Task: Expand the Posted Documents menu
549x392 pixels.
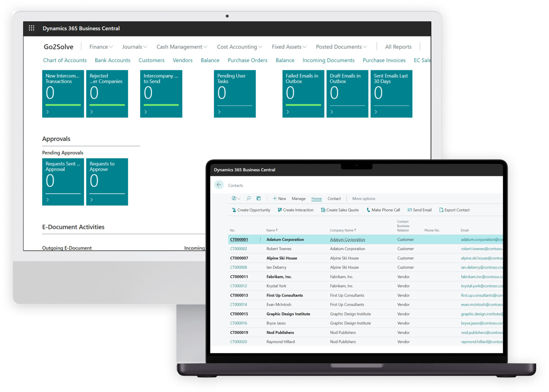Action: coord(341,47)
